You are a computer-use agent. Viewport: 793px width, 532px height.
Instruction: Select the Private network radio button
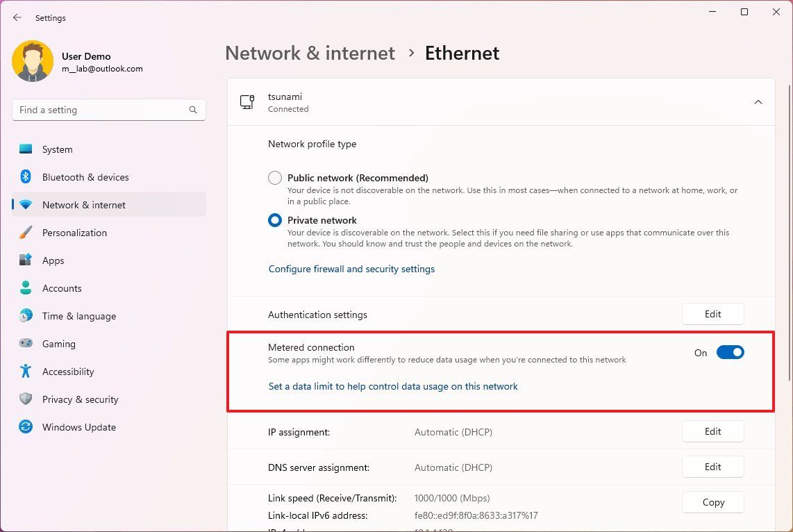click(274, 220)
